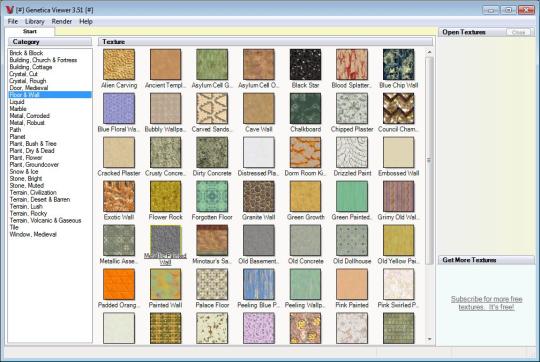Click the Get More Textures header
The height and width of the screenshot is (362, 540).
click(x=486, y=260)
